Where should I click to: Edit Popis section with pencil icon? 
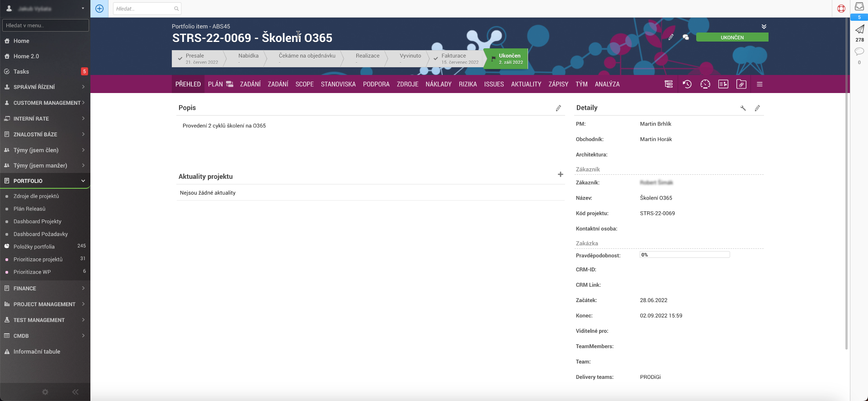[558, 108]
